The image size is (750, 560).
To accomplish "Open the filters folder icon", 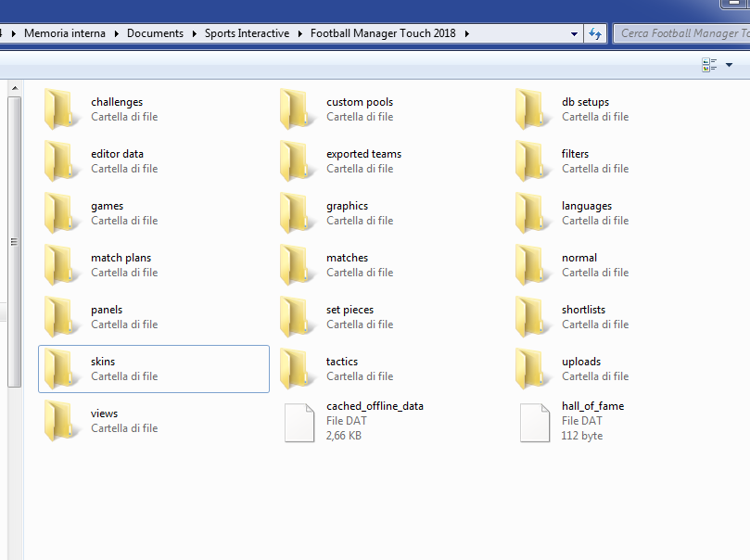I will (532, 161).
